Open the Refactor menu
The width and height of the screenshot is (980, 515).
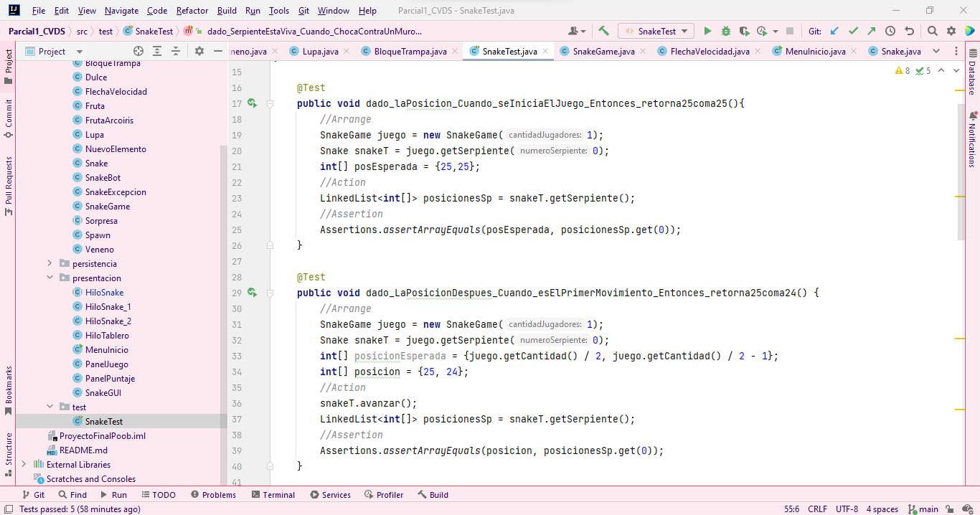(192, 11)
